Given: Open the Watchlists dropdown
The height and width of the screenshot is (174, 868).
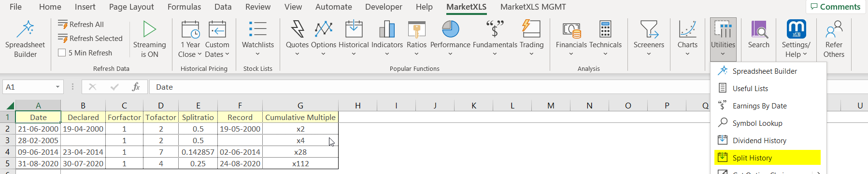Looking at the screenshot, I should [257, 39].
